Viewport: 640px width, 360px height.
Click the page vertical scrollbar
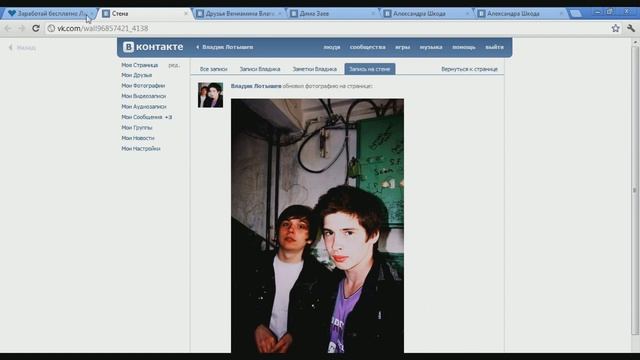[635, 190]
